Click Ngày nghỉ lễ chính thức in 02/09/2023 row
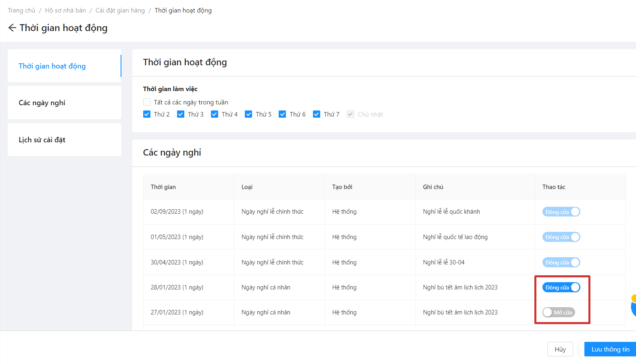 (272, 212)
